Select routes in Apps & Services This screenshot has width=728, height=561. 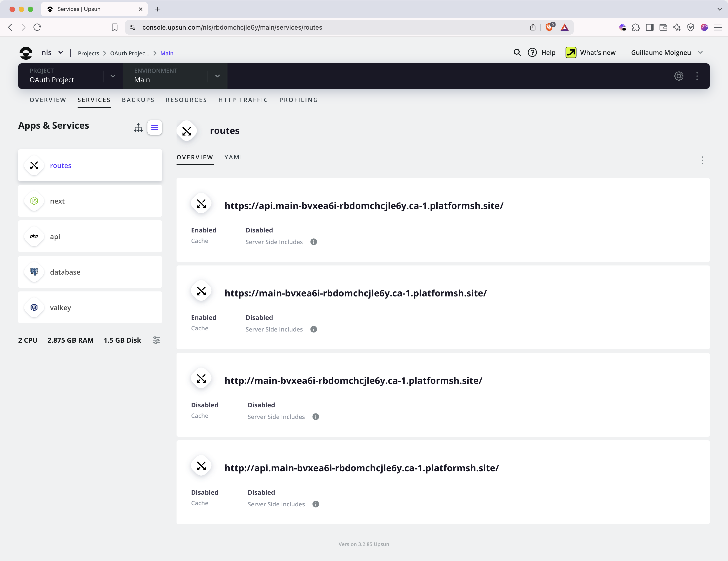[90, 166]
